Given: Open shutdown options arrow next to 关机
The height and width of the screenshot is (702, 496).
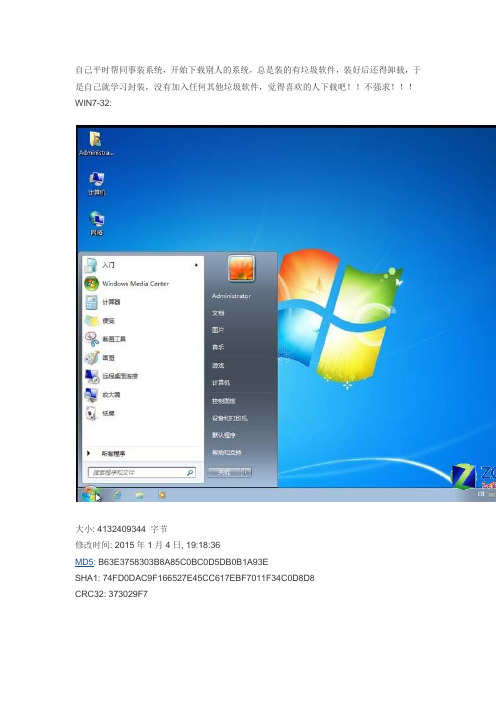Looking at the screenshot, I should 246,472.
